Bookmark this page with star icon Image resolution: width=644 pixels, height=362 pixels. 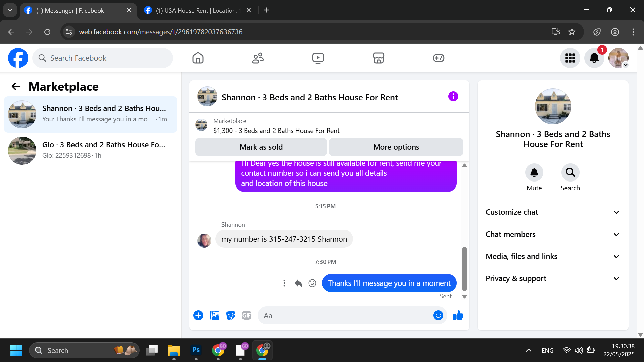coord(572,32)
